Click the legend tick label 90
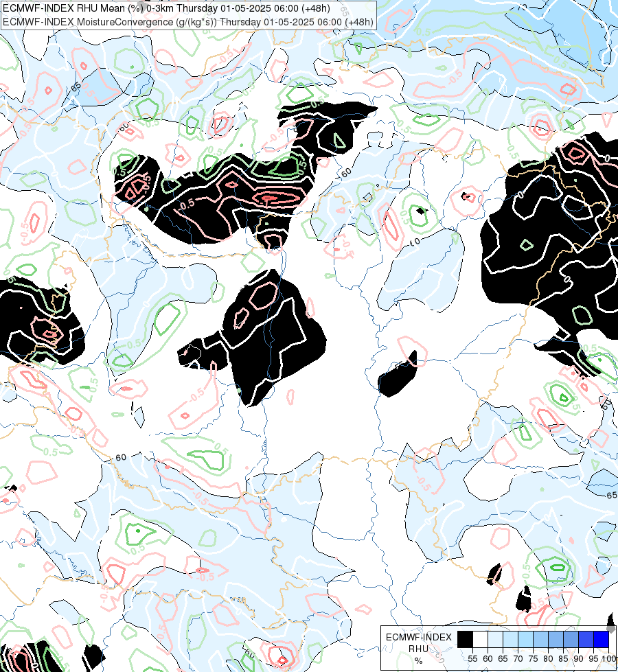Viewport: 618px width, 672px height. tap(578, 659)
